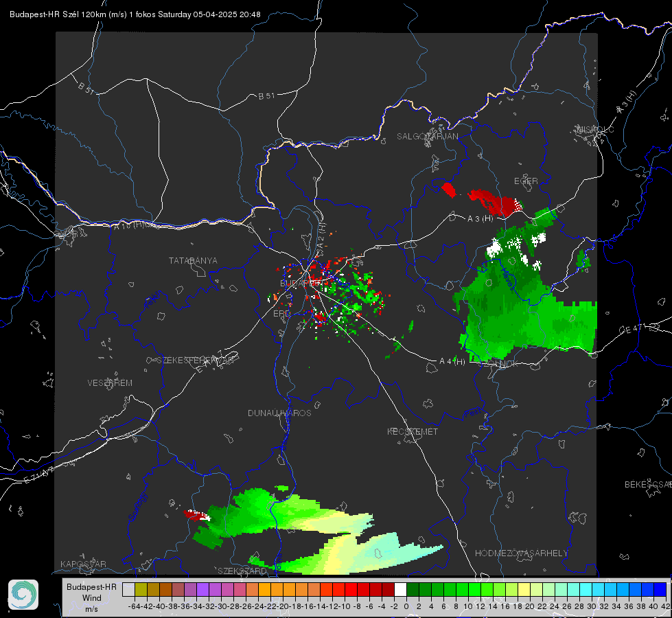Screen dimensions: 672x618
Task: Click the blue Somogy county label
Action: (138, 507)
